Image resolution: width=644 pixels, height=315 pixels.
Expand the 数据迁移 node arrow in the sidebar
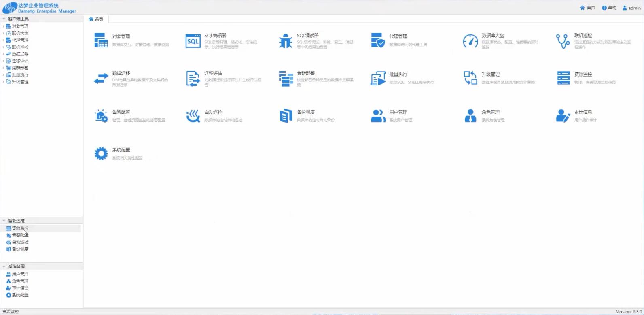[3, 54]
